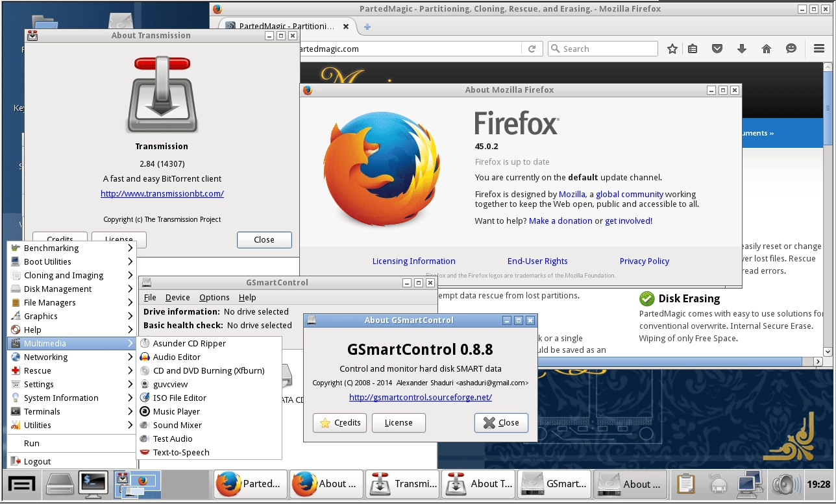Viewport: 836px width, 504px height.
Task: Select Run from the start menu
Action: click(71, 443)
